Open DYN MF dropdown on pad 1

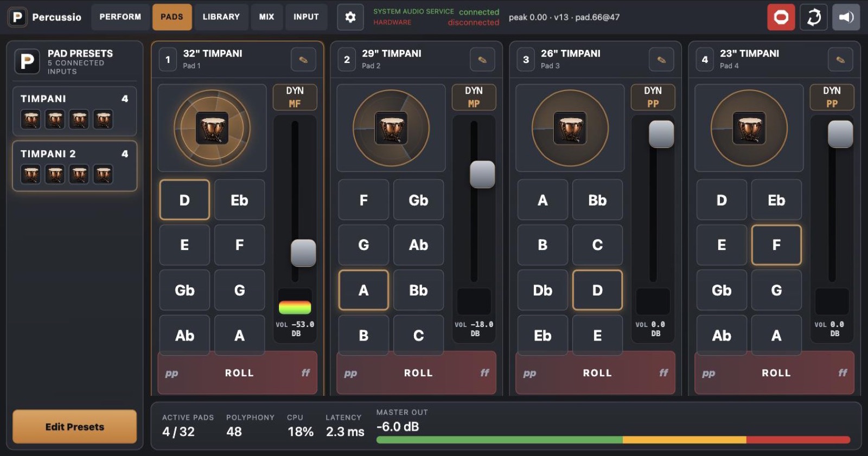tap(295, 97)
